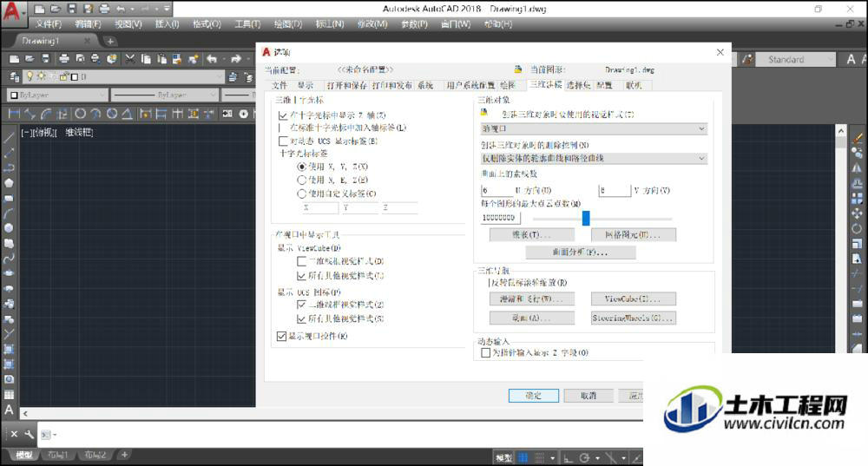Click the ViewCube settings button
This screenshot has height=466, width=868.
[x=634, y=299]
